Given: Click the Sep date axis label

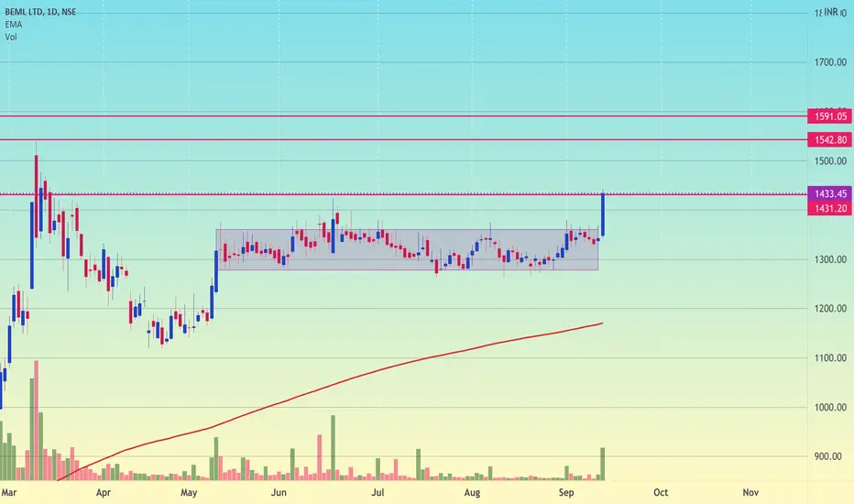Looking at the screenshot, I should [x=566, y=493].
